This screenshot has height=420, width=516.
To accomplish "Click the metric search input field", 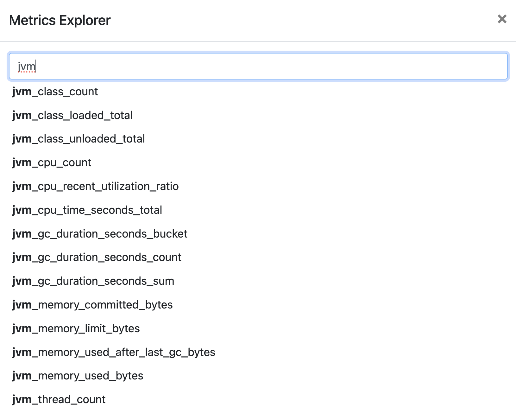I will [x=258, y=66].
